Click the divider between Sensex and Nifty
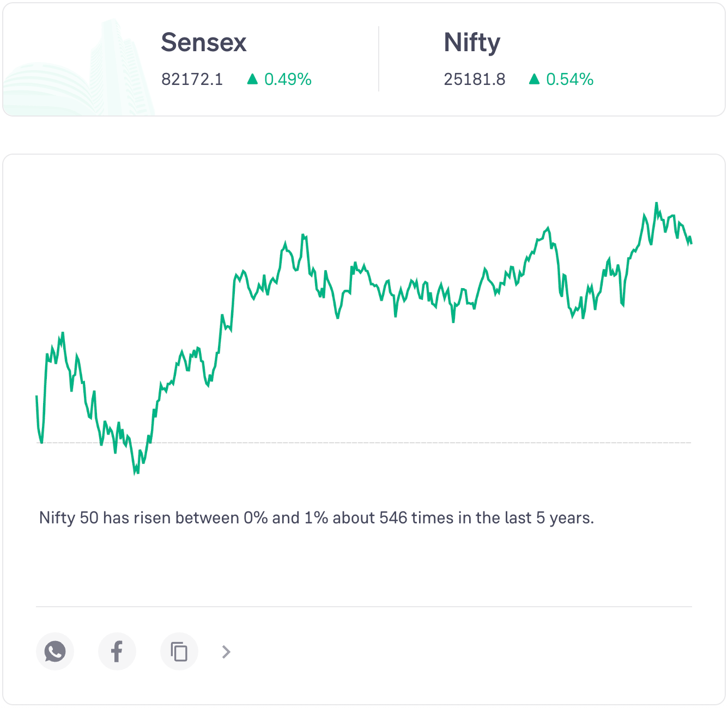Viewport: 728px width, 708px height. tap(379, 59)
